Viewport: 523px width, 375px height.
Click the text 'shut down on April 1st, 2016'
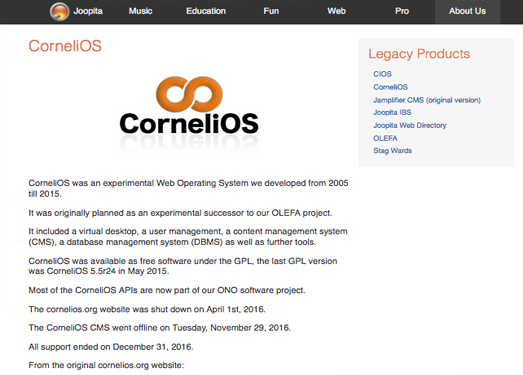click(208, 309)
